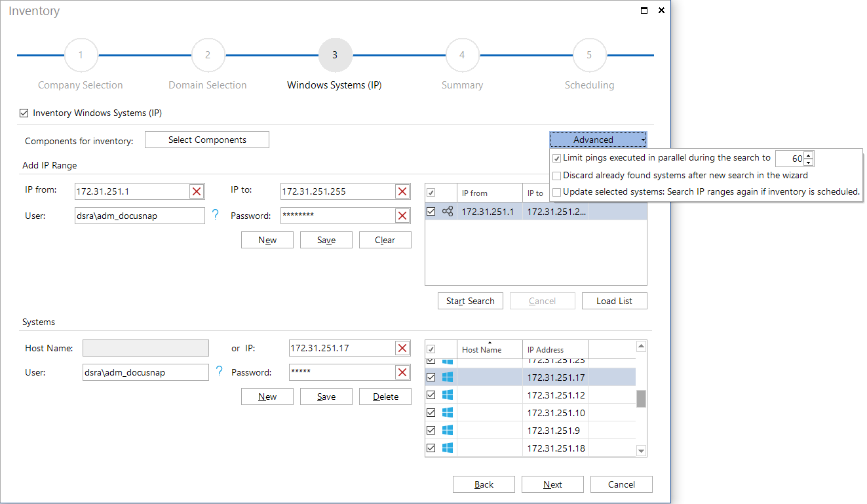Viewport: 867px width, 504px height.
Task: Uncheck the 172.31.251.1 IP range row
Action: (431, 211)
